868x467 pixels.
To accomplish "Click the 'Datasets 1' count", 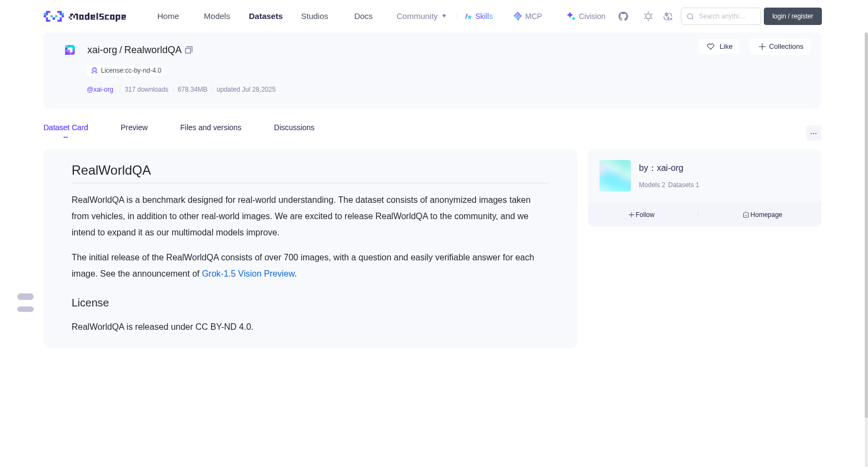I will 684,185.
